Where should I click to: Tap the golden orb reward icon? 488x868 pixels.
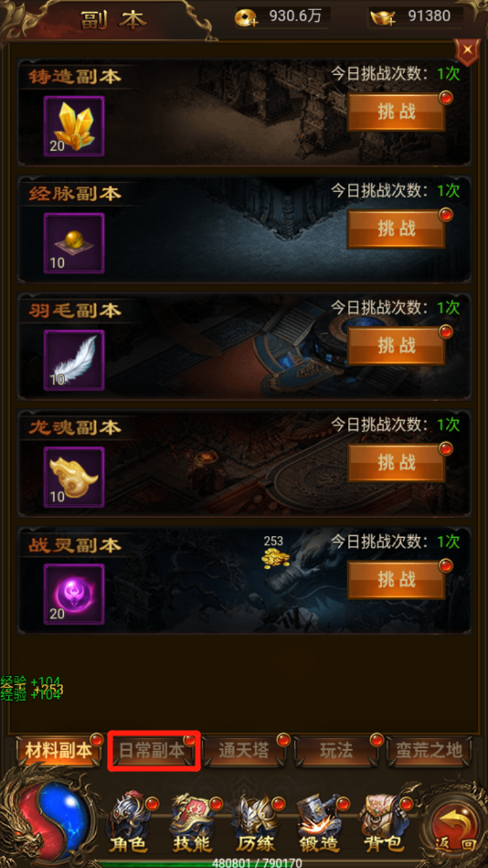pos(74,243)
